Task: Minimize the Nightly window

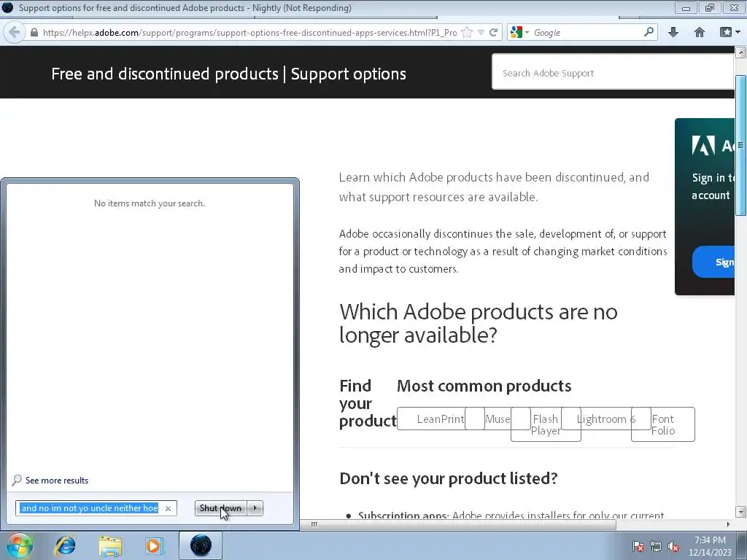Action: pos(686,7)
